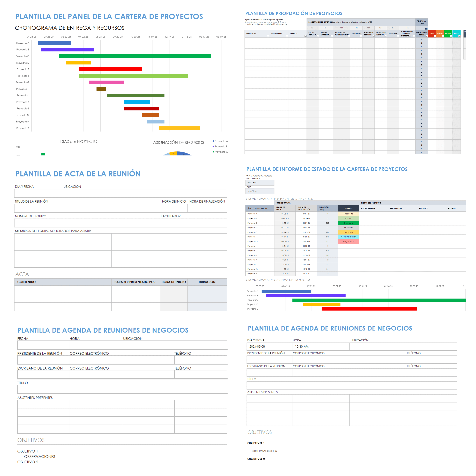476x476 pixels.
Task: Click the 'ASIGNACIÓN DE RECURSOS' chart title
Action: [179, 142]
